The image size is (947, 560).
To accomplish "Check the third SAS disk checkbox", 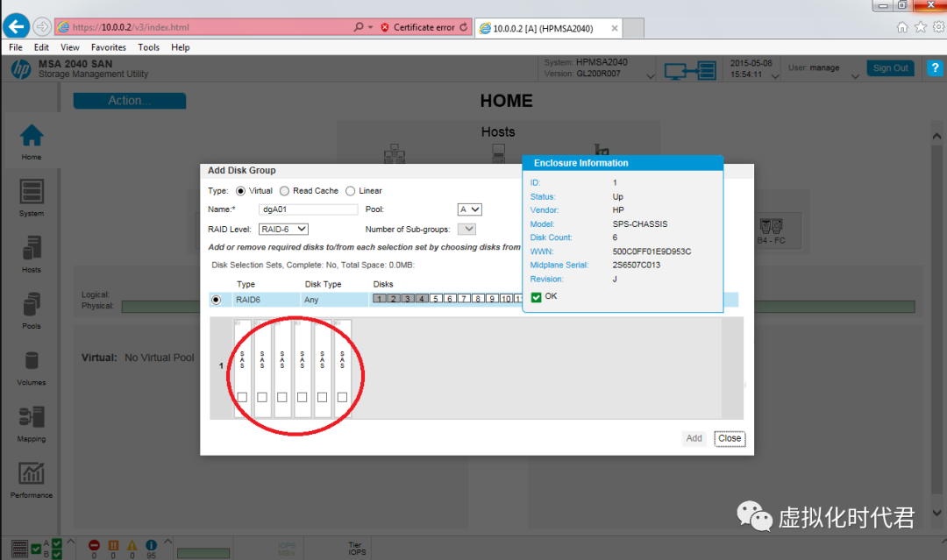I will (x=282, y=397).
